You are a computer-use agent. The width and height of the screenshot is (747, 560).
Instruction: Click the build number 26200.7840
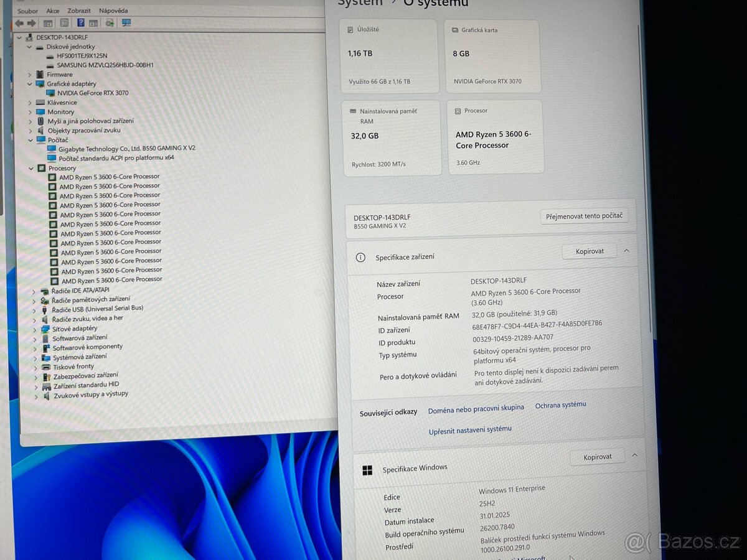[497, 528]
